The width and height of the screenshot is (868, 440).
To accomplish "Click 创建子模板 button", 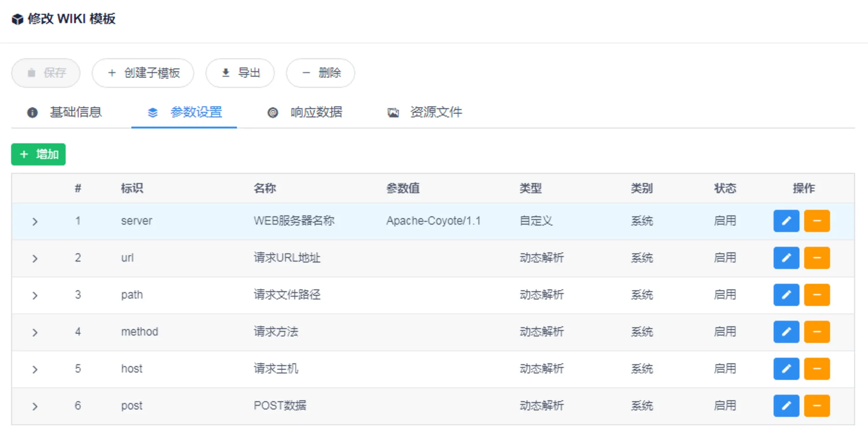I will [143, 73].
